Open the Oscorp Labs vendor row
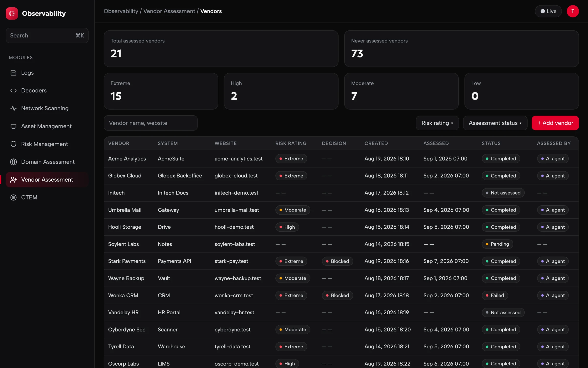This screenshot has height=368, width=588. pyautogui.click(x=341, y=362)
